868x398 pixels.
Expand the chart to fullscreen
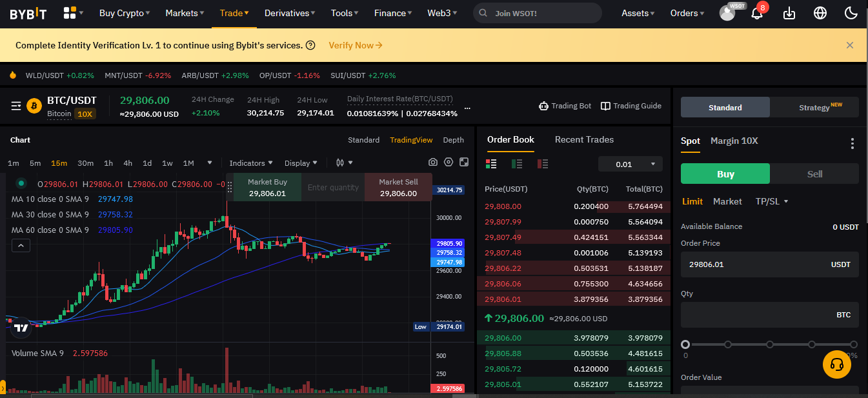pyautogui.click(x=464, y=163)
